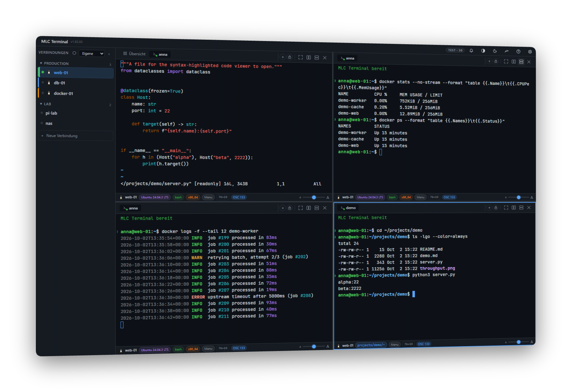The height and width of the screenshot is (392, 584).
Task: Open the notifications bell in the header
Action: 471,51
